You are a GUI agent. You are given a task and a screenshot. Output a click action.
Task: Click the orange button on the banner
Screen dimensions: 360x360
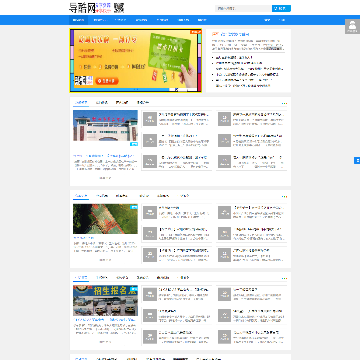(107, 81)
